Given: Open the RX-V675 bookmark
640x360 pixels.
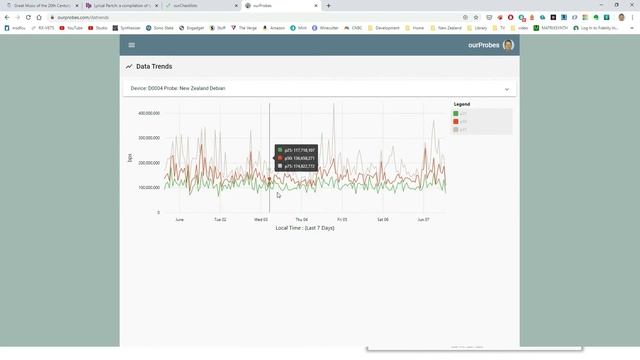Looking at the screenshot, I should tap(42, 28).
